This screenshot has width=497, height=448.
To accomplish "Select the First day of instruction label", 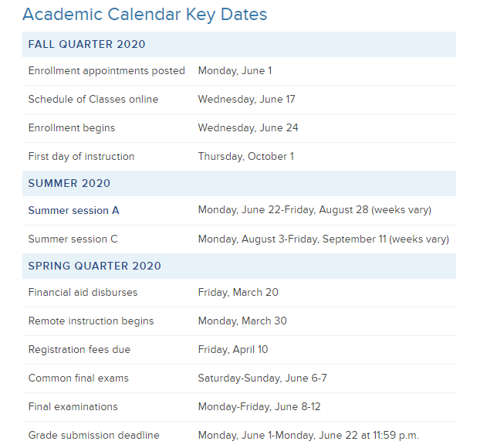I will (81, 157).
